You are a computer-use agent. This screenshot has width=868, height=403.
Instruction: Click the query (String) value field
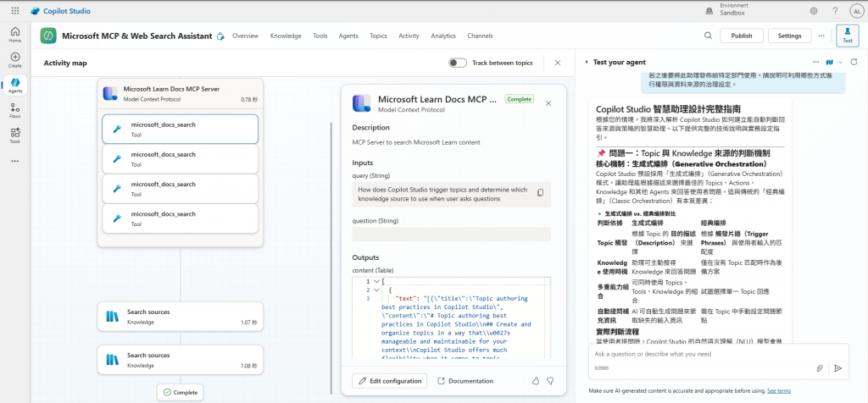pos(451,195)
